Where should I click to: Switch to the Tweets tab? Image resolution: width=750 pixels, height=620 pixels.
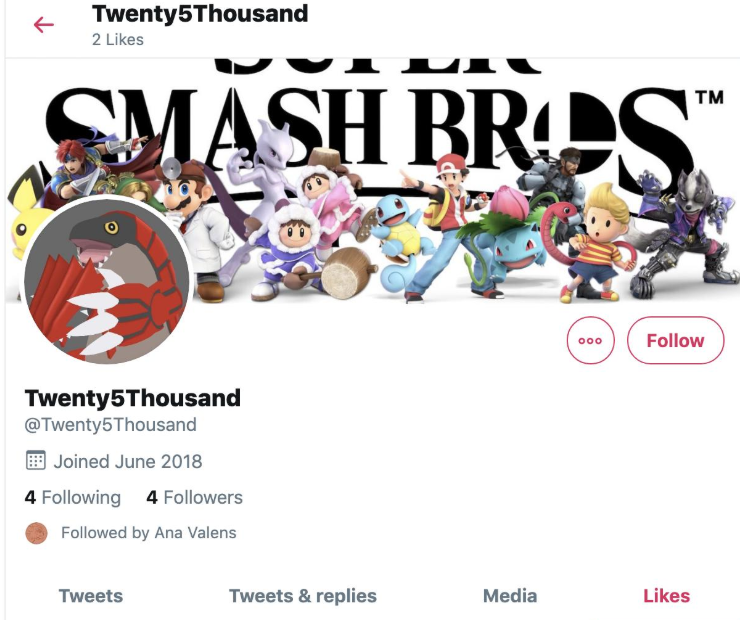[x=91, y=596]
